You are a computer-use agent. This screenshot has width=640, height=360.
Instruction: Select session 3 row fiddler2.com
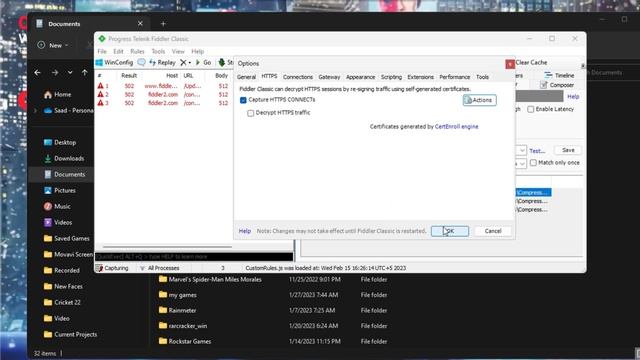[x=164, y=103]
